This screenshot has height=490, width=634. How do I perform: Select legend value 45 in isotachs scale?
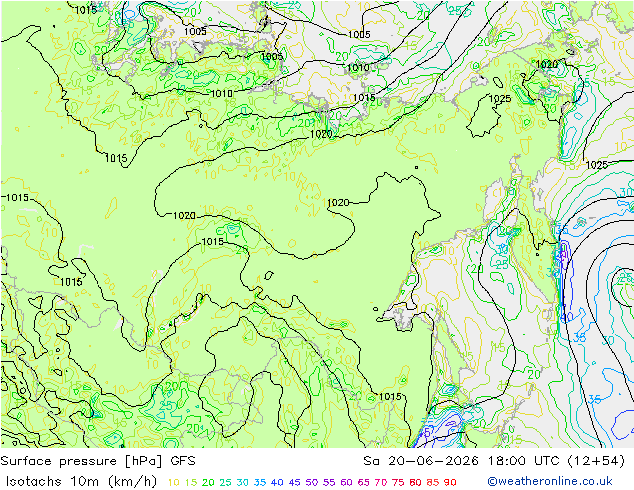click(x=294, y=482)
